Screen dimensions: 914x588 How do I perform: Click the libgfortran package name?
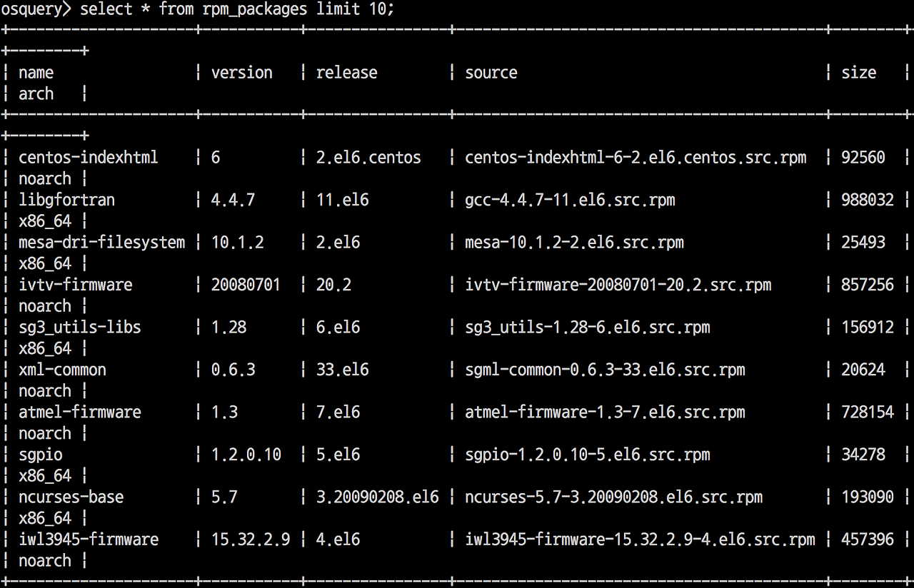[x=66, y=200]
